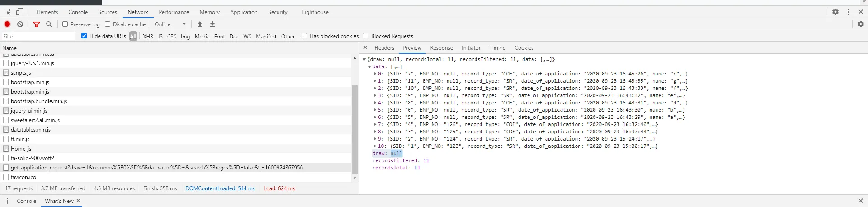Show the Timing tab of request
868x207 pixels.
497,47
